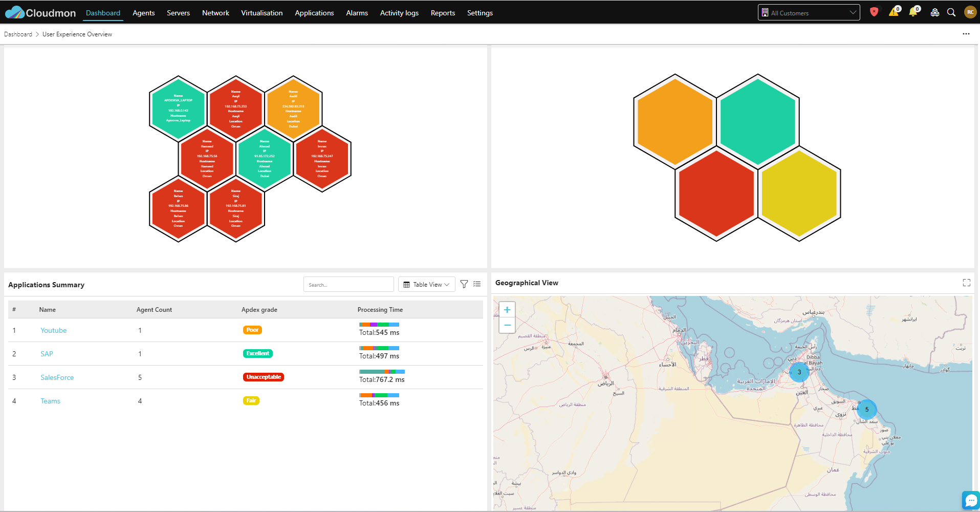Image resolution: width=980 pixels, height=512 pixels.
Task: Open the Teams application link
Action: click(x=50, y=401)
